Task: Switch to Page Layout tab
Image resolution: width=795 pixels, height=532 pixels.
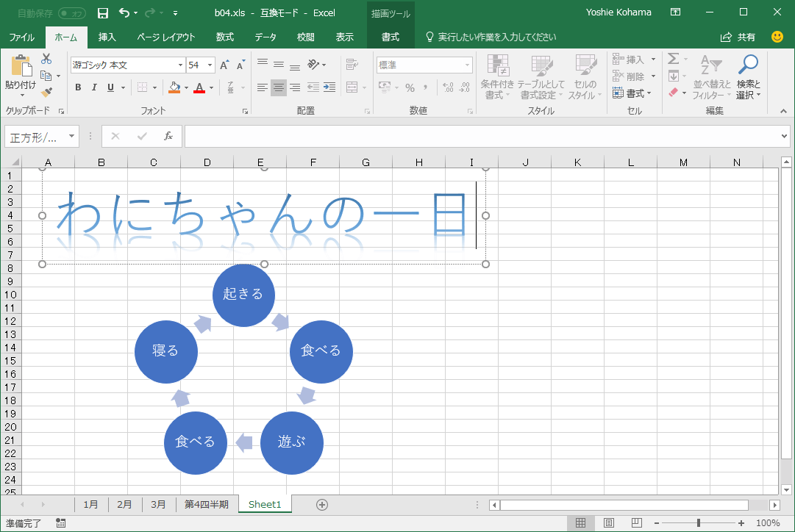Action: (165, 37)
